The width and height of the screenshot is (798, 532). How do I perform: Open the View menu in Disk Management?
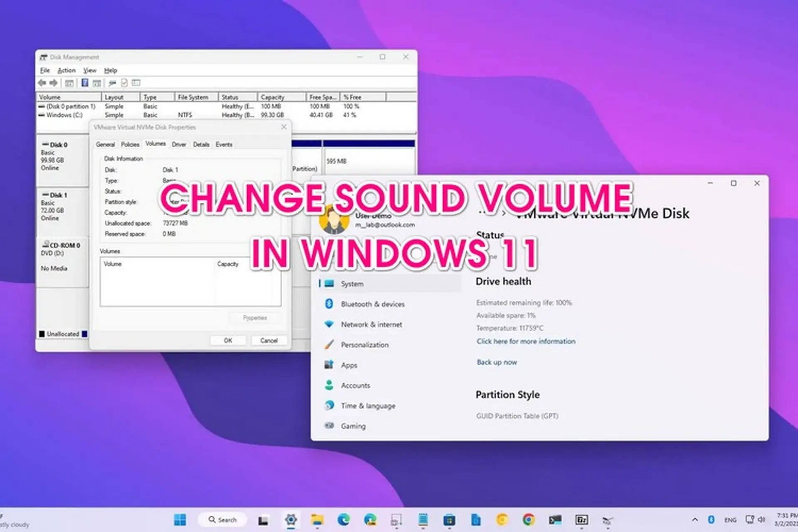point(90,70)
